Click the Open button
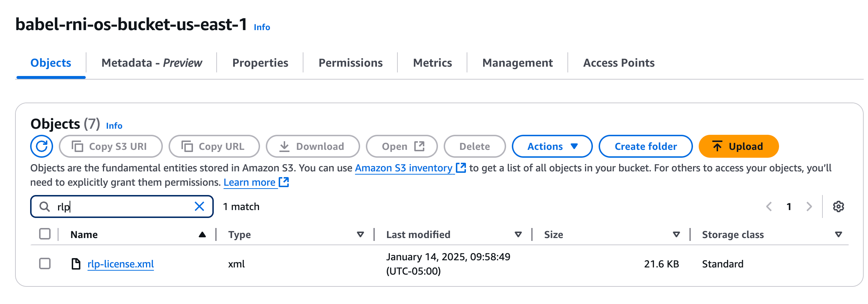 click(402, 146)
